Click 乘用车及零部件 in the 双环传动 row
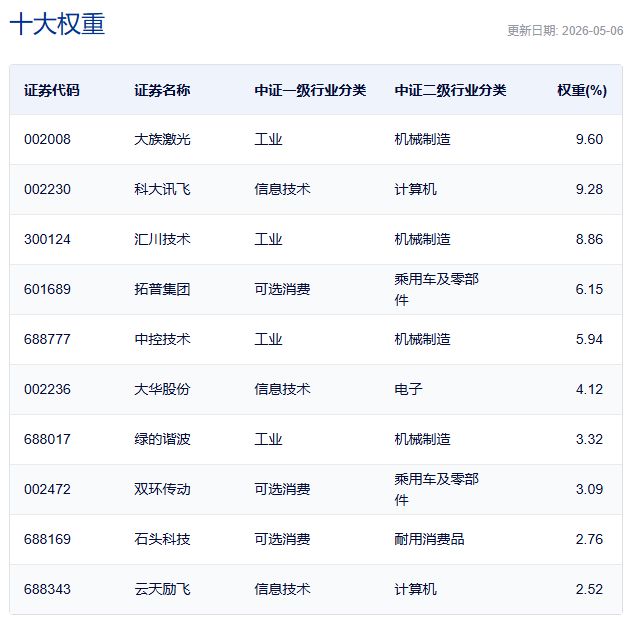 [x=437, y=489]
